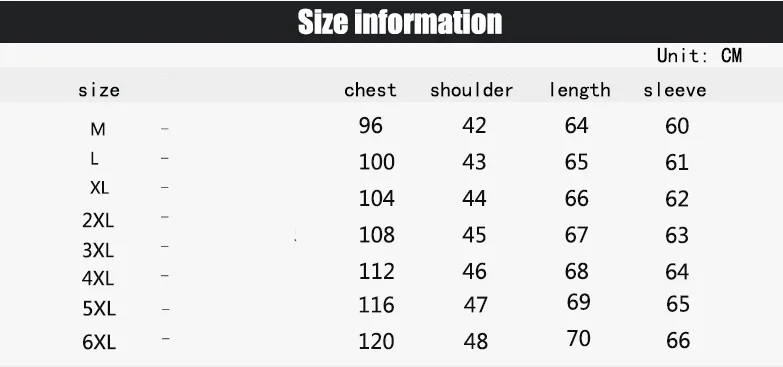Screen dimensions: 783x367
Task: Click chest value 112 for 4XL
Action: point(377,272)
